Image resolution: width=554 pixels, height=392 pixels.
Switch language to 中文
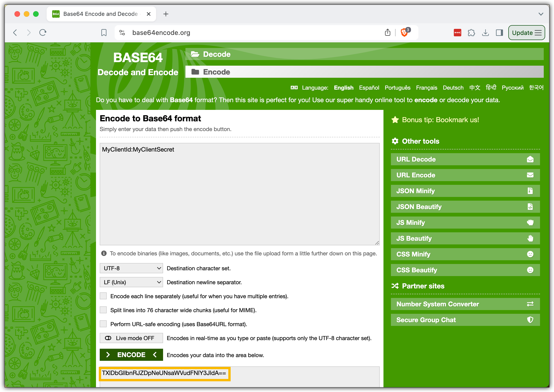click(475, 88)
